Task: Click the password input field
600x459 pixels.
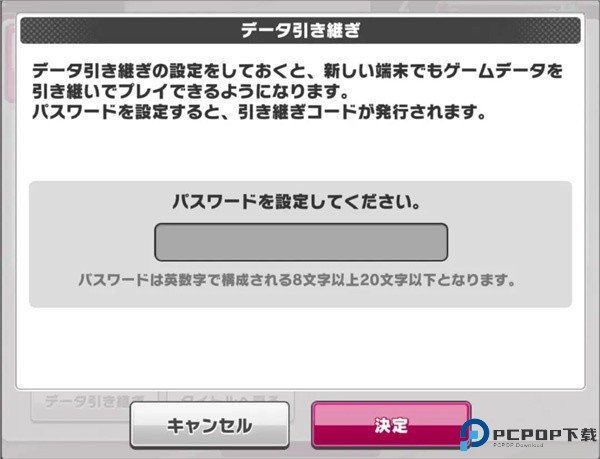Action: [x=301, y=242]
